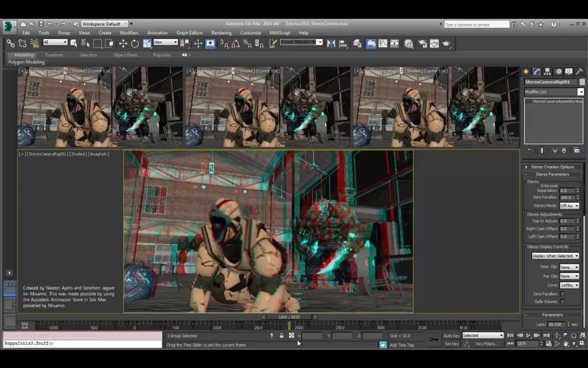Open the Graph Editors menu
Viewport: 588px width, 368px height.
click(190, 33)
